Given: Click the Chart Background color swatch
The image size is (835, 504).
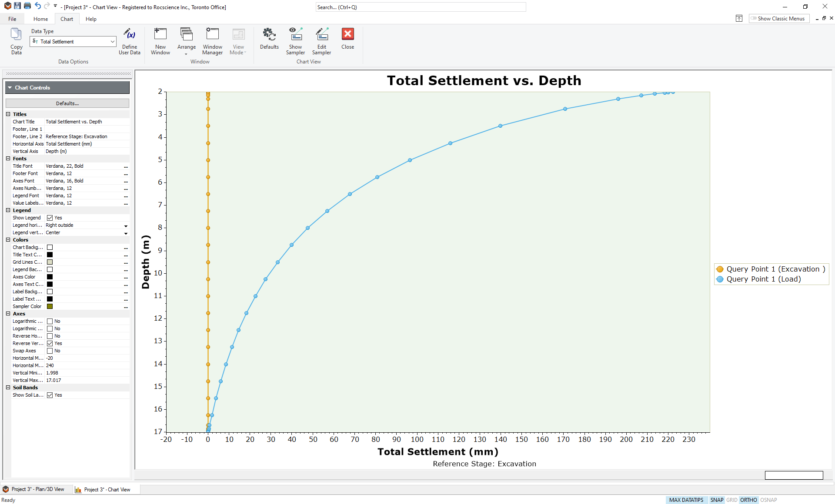Looking at the screenshot, I should point(50,247).
